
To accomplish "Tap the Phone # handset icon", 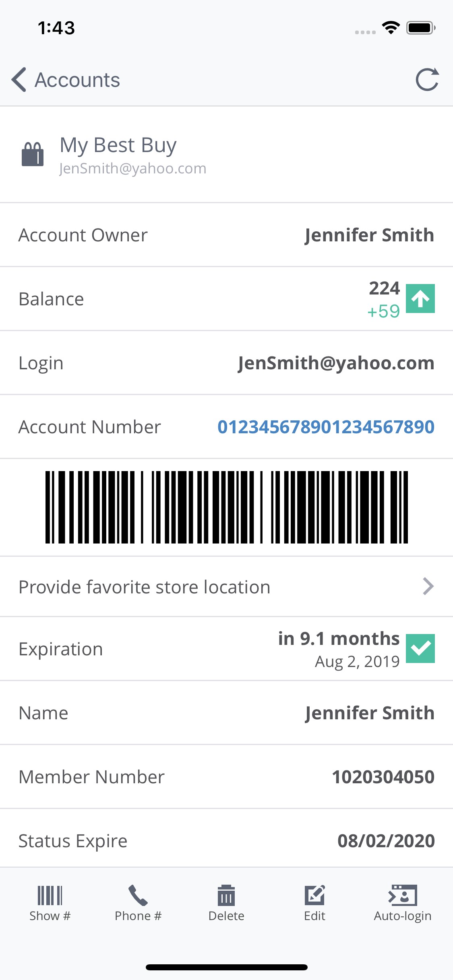I will [138, 896].
